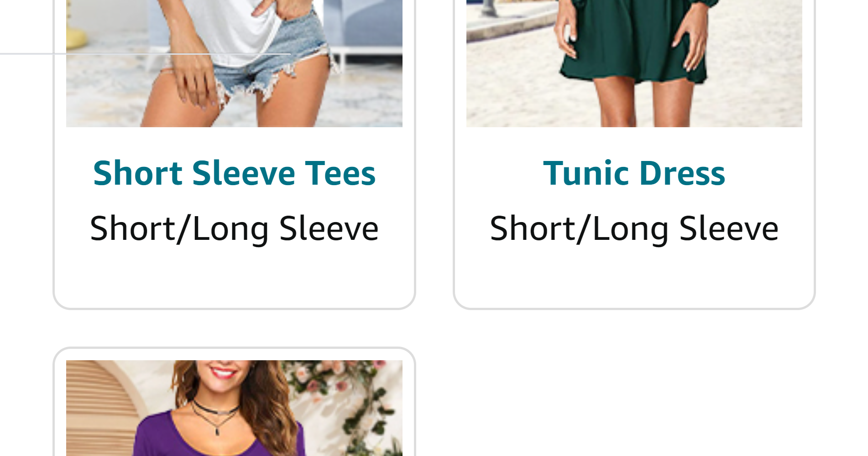The width and height of the screenshot is (868, 456).
Task: Open the Short Sleeve Tees title link
Action: click(x=234, y=173)
